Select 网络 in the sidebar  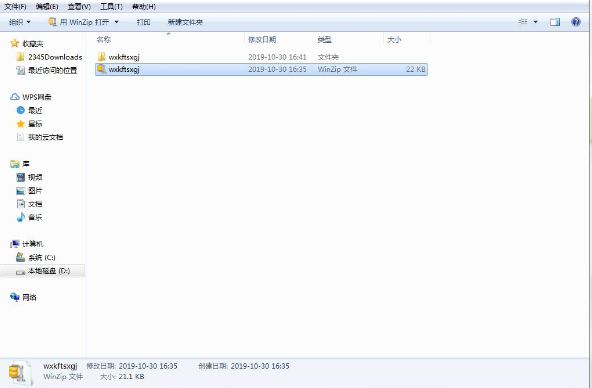coord(29,297)
